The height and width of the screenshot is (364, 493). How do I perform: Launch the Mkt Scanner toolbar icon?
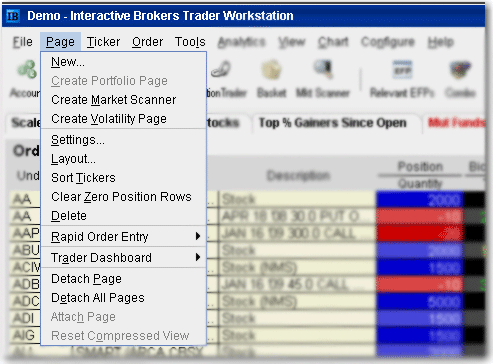click(323, 69)
